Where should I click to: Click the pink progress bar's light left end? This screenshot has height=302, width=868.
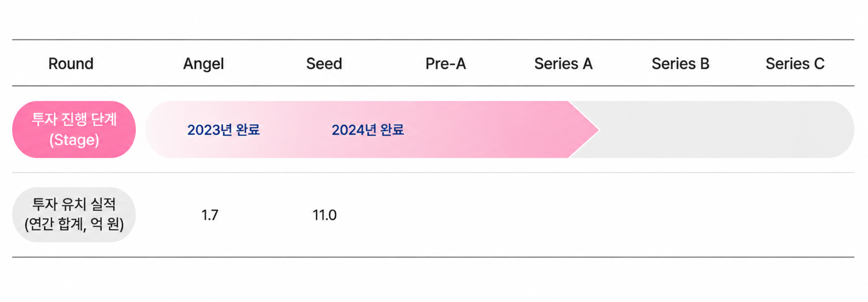pos(163,130)
